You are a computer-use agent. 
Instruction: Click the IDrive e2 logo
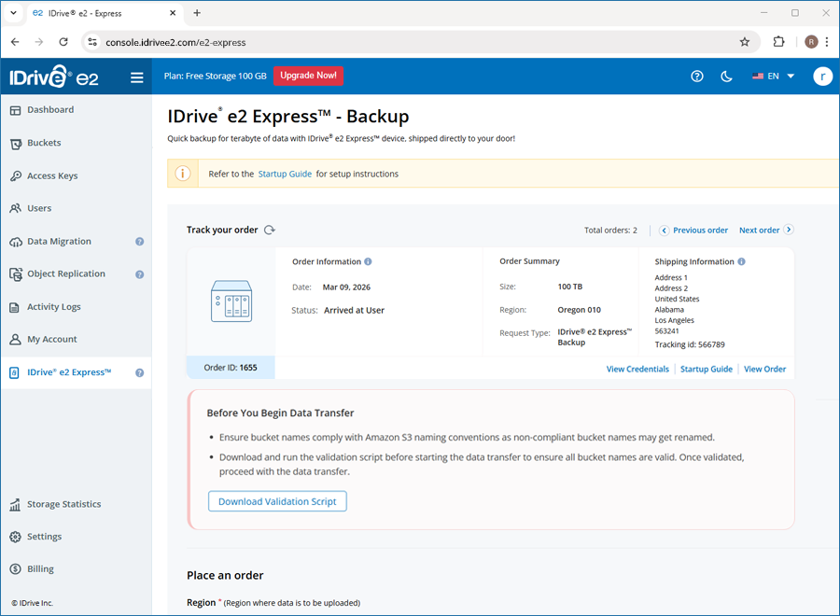[54, 77]
